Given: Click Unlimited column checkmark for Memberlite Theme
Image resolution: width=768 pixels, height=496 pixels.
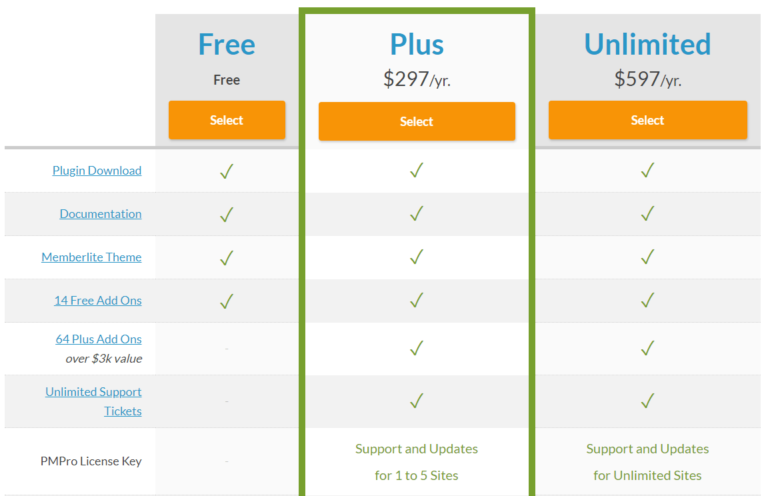Looking at the screenshot, I should click(647, 257).
